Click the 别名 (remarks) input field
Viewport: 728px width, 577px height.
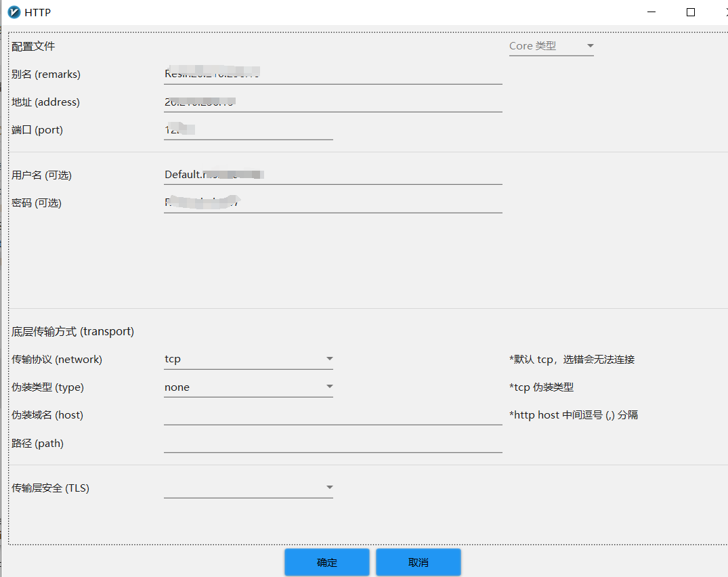coord(333,74)
